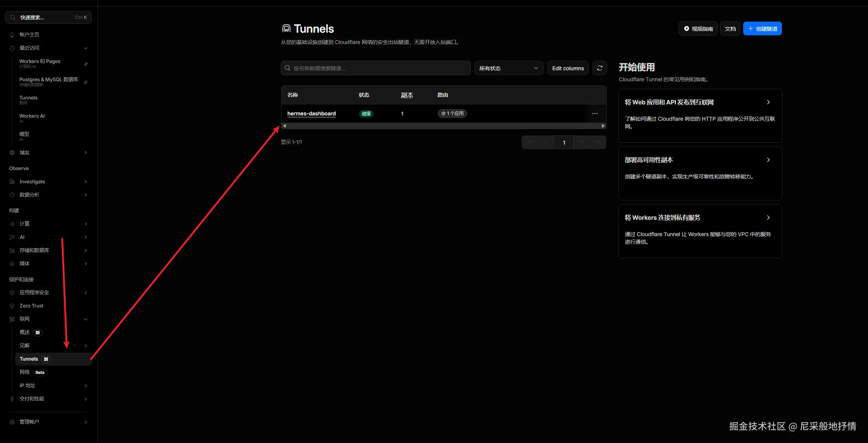Click the 数据分析 chart icon

[12, 195]
